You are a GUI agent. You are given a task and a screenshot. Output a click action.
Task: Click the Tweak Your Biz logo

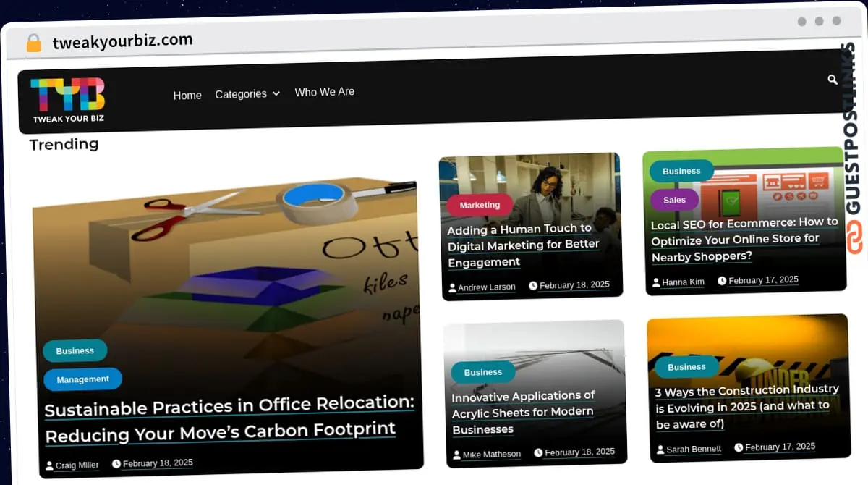click(69, 97)
